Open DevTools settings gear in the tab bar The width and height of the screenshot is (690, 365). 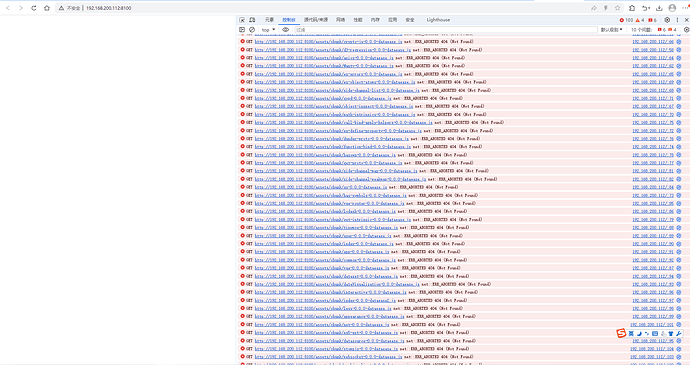point(667,20)
